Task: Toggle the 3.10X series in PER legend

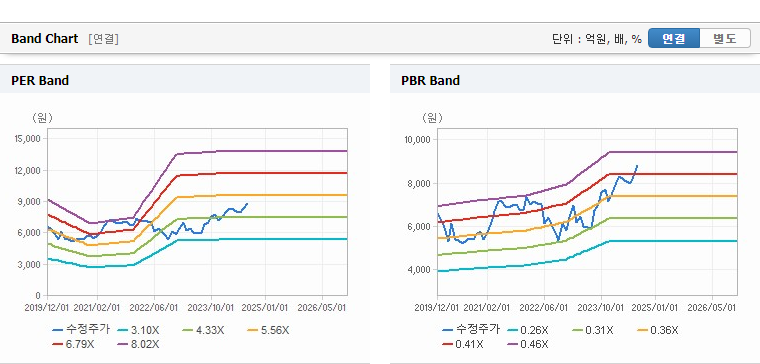Action: [138, 330]
